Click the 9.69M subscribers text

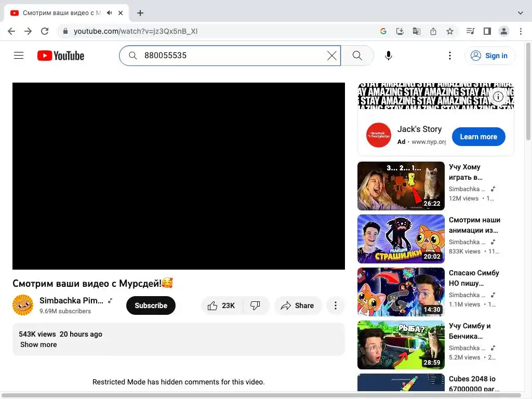65,311
